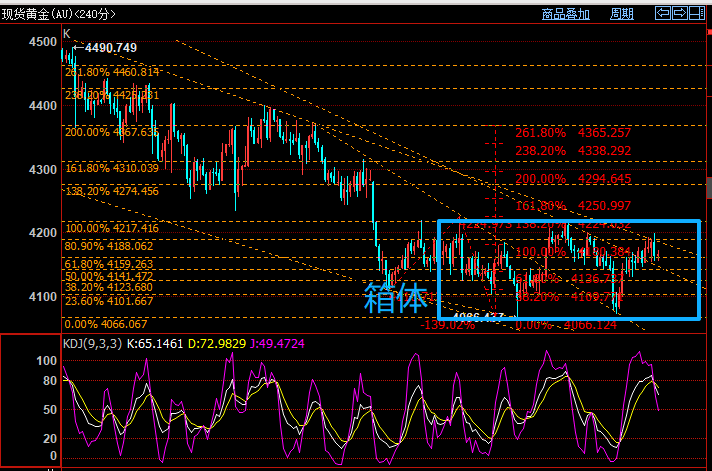Select the orange 100.00% 4217.416 Fibonacci label
The width and height of the screenshot is (712, 471).
tap(112, 228)
